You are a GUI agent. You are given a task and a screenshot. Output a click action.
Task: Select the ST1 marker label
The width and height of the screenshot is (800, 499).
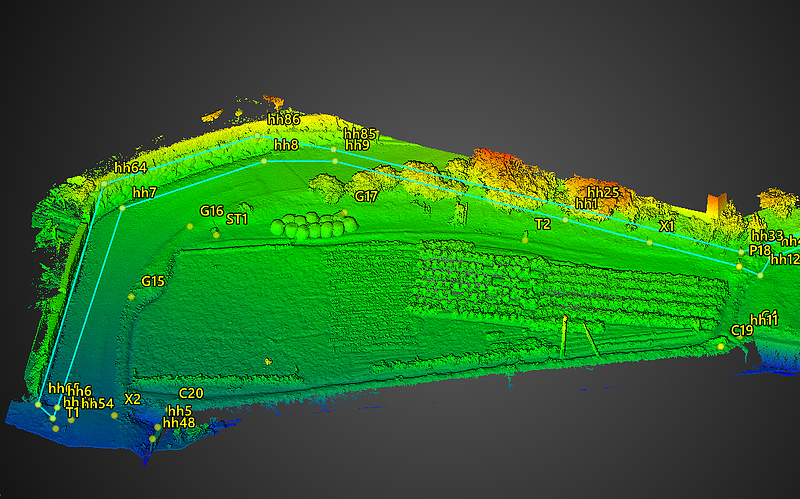(237, 219)
